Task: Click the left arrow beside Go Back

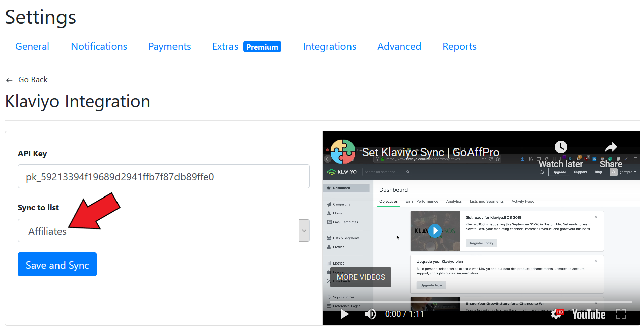Action: coord(9,80)
